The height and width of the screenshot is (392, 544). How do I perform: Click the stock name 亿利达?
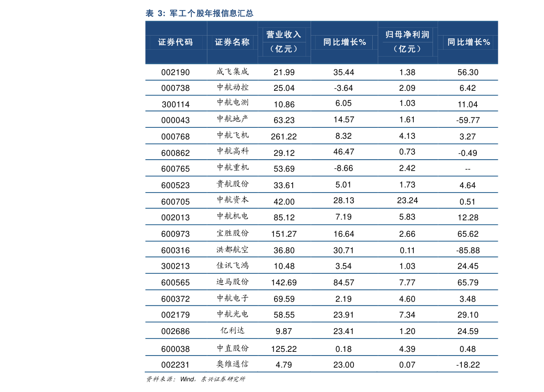(232, 330)
